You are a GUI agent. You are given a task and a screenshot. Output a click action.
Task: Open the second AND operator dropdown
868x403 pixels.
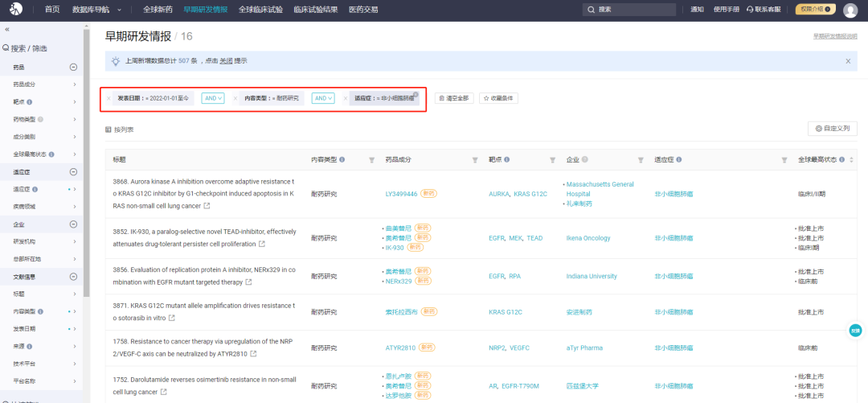pyautogui.click(x=323, y=98)
